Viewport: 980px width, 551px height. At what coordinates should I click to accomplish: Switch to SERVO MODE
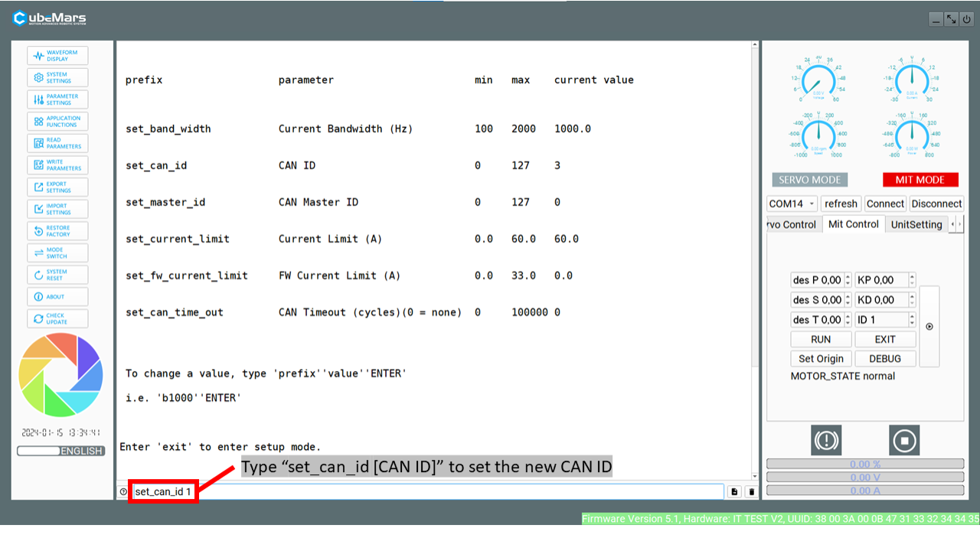pyautogui.click(x=809, y=180)
